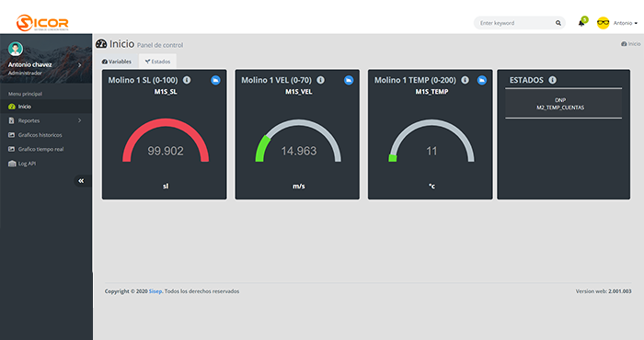Follow the Sisep link in footer
The height and width of the screenshot is (340, 644).
tap(155, 291)
